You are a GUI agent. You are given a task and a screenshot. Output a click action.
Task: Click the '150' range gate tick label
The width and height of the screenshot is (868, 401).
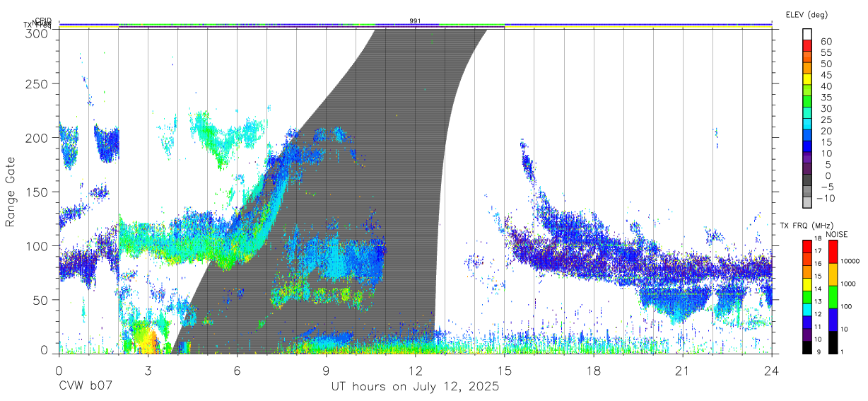(35, 192)
